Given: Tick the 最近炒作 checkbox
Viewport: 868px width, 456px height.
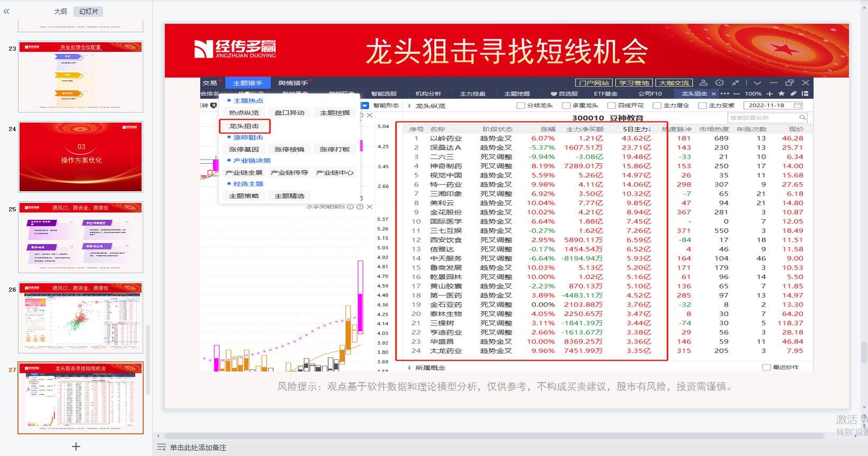Looking at the screenshot, I should click(x=767, y=367).
